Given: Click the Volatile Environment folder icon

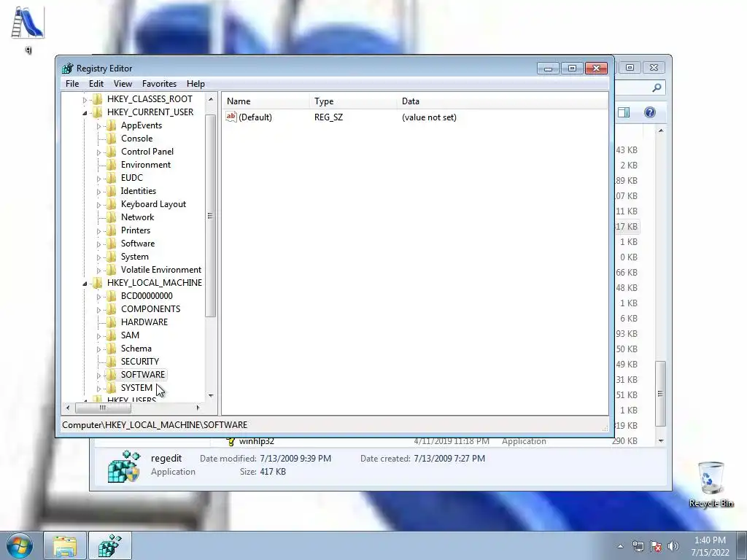Looking at the screenshot, I should (111, 270).
